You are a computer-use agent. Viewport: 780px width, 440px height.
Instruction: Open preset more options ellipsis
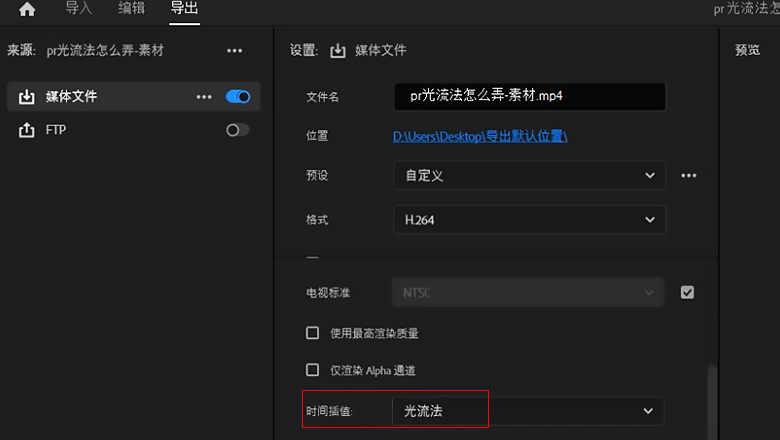tap(688, 176)
